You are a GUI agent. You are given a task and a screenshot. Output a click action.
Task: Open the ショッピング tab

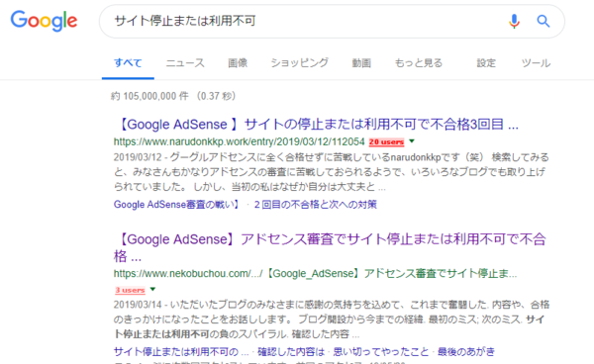coord(299,63)
